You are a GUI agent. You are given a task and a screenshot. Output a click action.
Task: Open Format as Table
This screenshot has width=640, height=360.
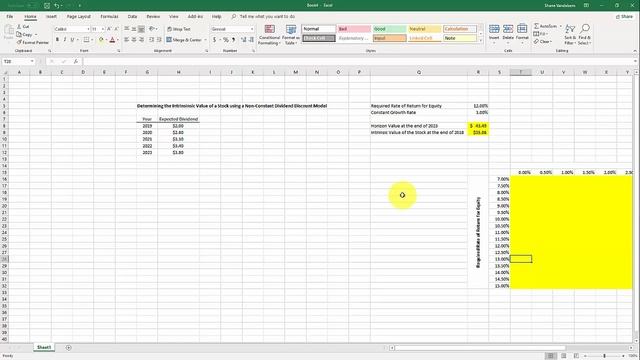(291, 35)
